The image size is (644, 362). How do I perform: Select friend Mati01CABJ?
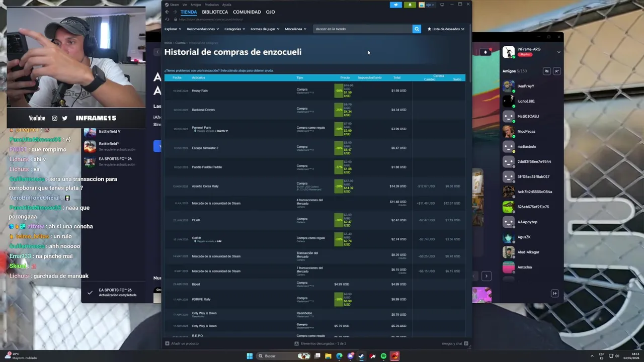[x=531, y=117]
